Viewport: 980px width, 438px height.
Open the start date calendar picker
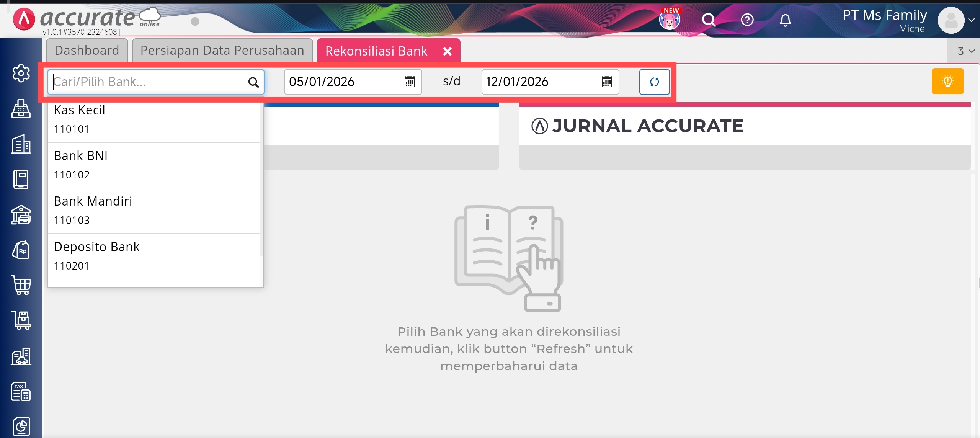(410, 82)
